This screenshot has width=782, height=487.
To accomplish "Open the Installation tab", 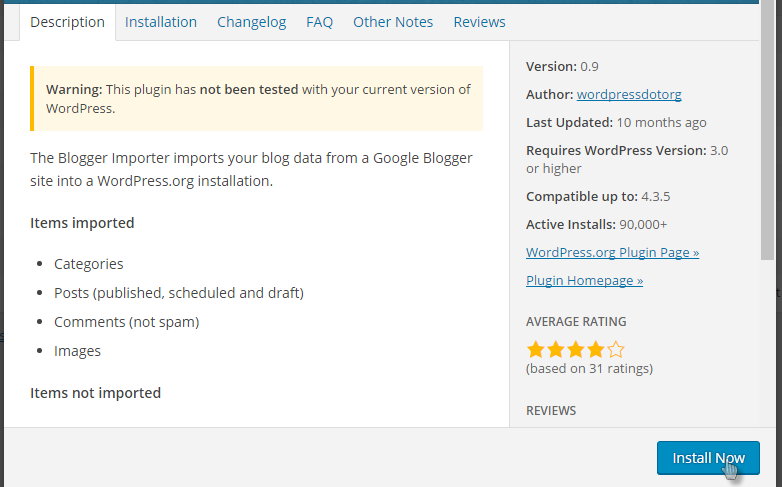I will (161, 22).
